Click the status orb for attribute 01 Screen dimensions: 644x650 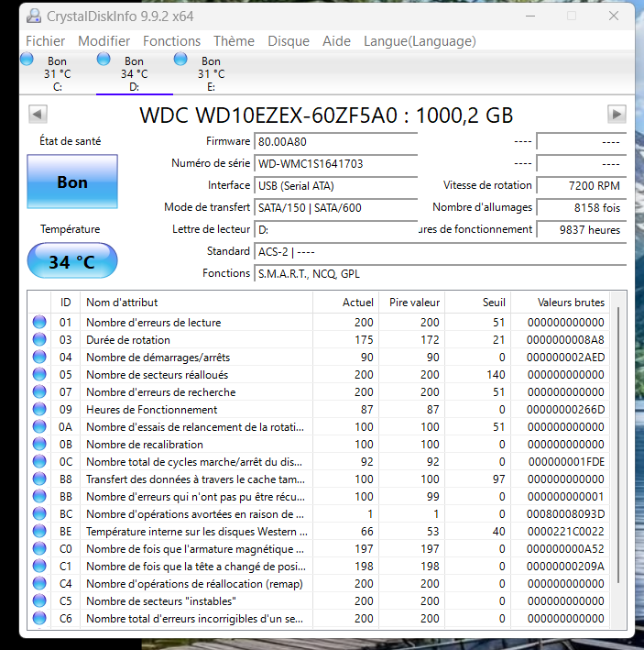39,322
